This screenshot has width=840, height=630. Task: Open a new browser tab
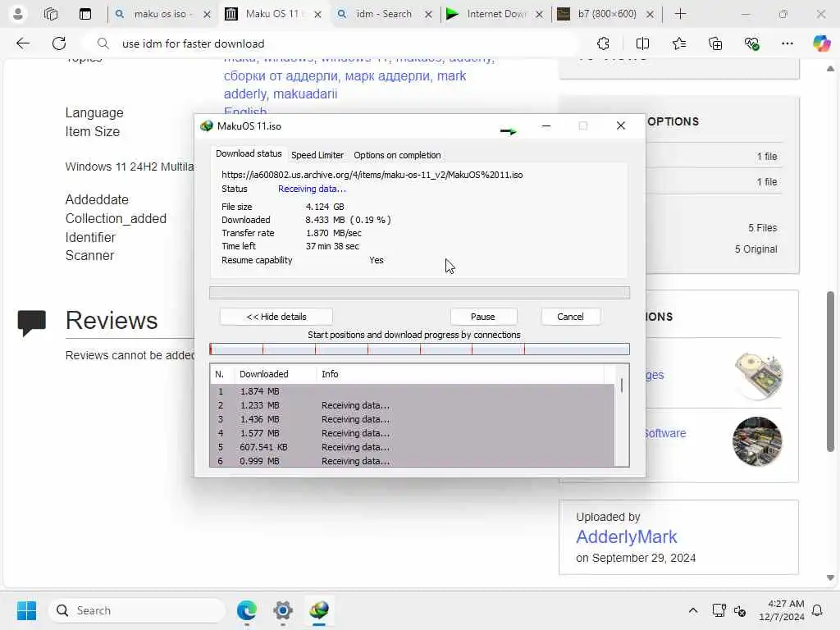[680, 14]
